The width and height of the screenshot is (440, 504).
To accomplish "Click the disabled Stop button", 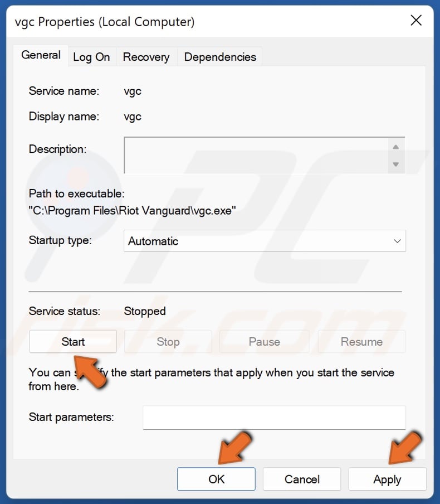I will [168, 341].
